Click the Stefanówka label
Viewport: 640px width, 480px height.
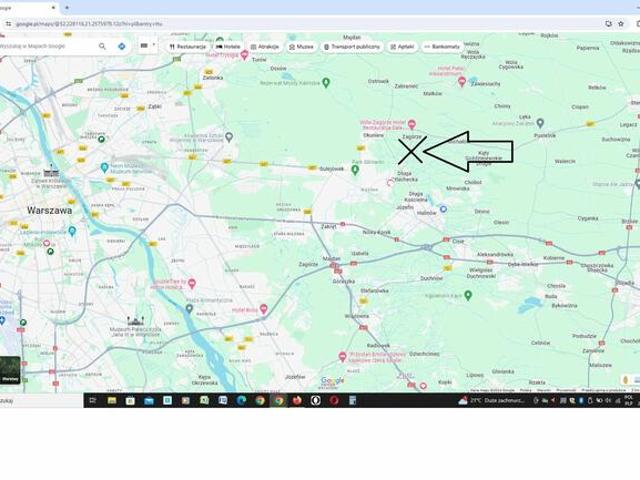[375, 291]
